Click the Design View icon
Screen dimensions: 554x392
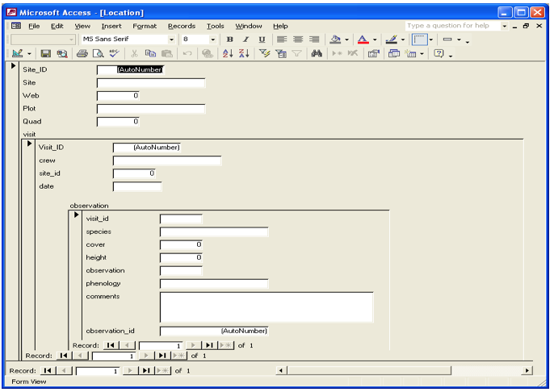tap(18, 53)
